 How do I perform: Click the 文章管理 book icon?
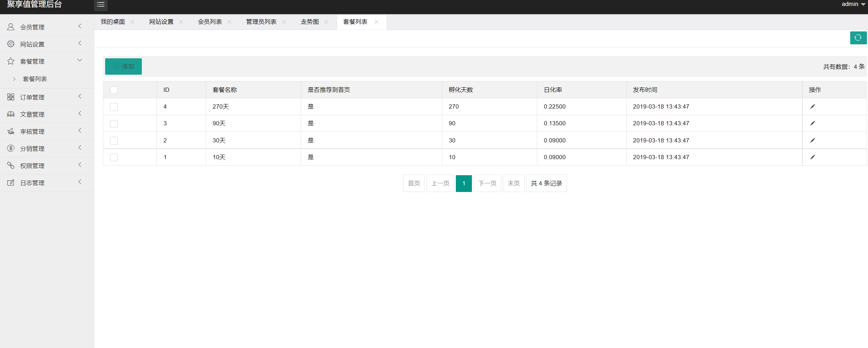(x=10, y=114)
